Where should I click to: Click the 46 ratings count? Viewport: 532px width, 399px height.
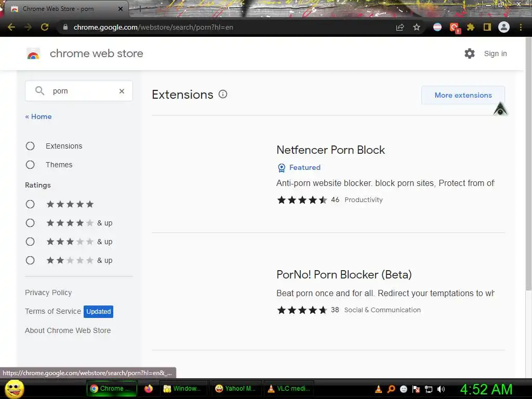point(335,199)
